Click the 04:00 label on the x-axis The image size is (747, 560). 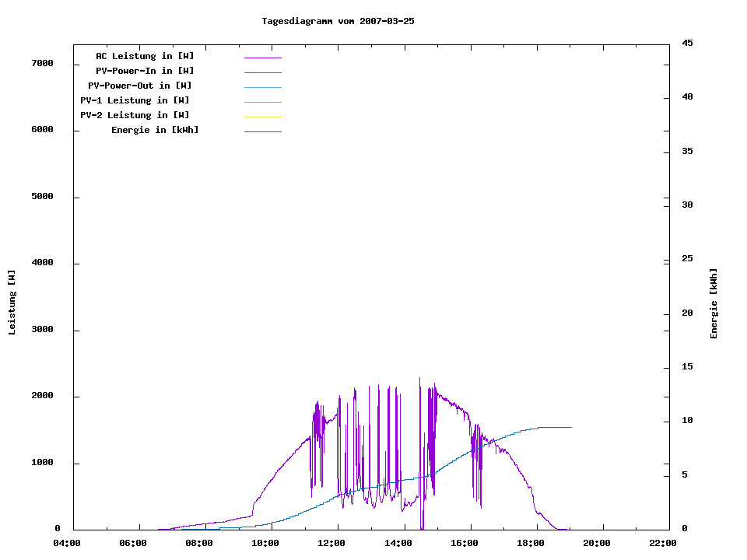coord(67,544)
